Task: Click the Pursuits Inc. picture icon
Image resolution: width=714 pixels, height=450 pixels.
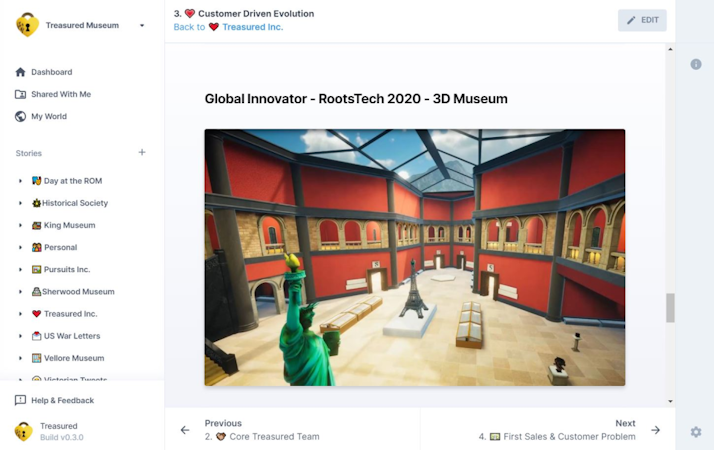Action: (36, 270)
